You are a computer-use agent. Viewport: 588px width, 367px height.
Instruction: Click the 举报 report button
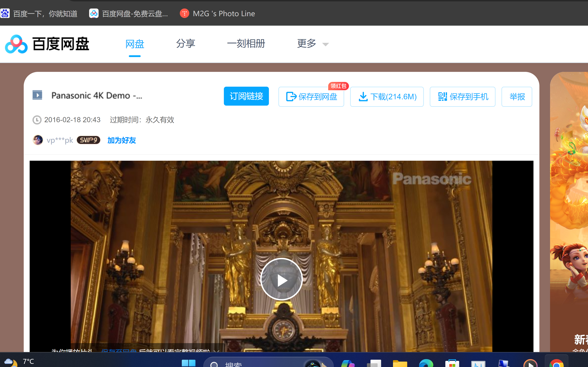pyautogui.click(x=517, y=96)
